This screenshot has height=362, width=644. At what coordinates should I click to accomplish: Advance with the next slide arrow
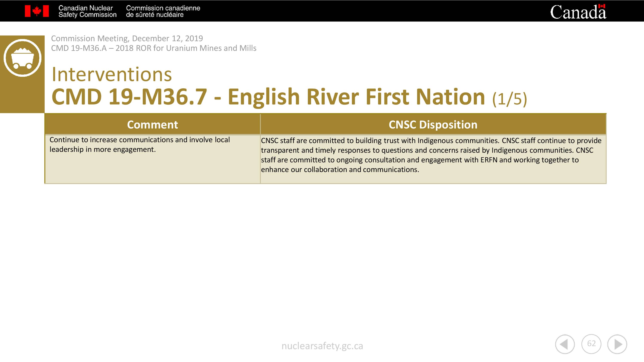click(x=617, y=344)
